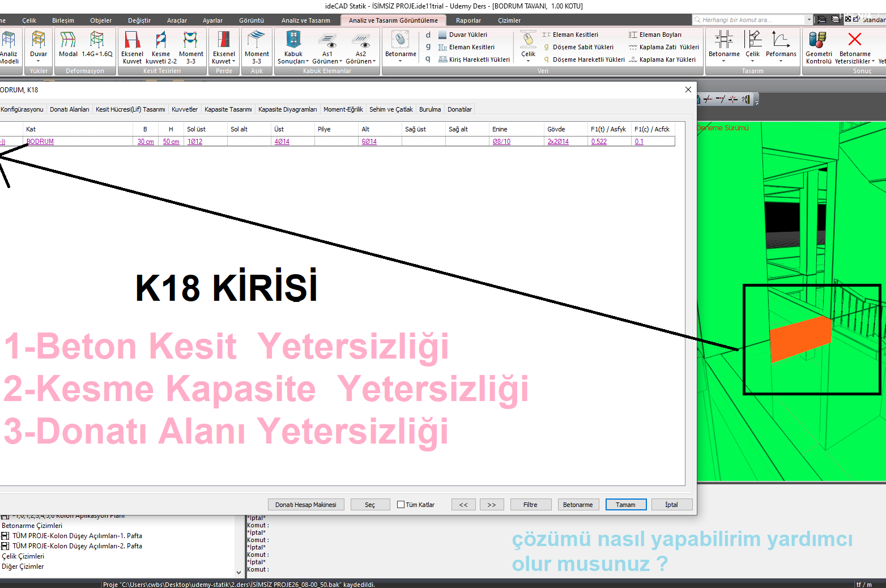Run Betonarme design in Tasarım group
The image size is (886, 588).
click(x=724, y=46)
